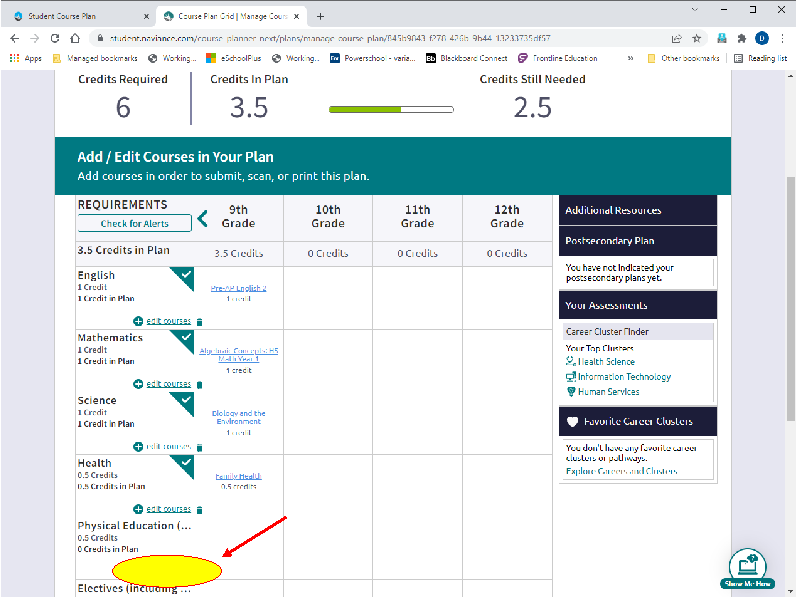Go back using browser back arrow
The height and width of the screenshot is (600, 800).
point(15,38)
